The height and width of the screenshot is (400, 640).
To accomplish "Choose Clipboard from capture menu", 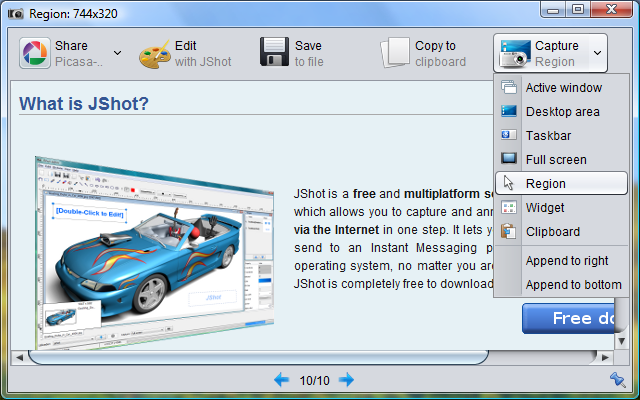I will point(561,232).
